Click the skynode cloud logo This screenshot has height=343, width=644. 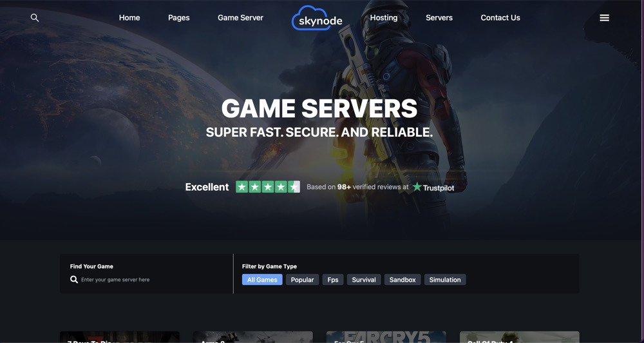tap(317, 17)
